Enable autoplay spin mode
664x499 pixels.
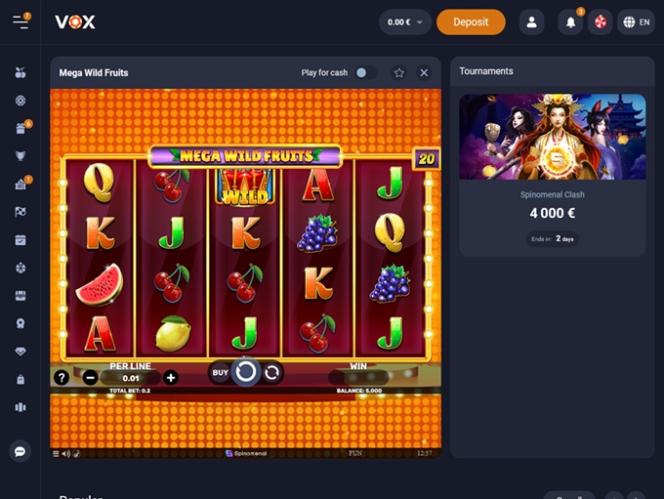click(x=272, y=373)
